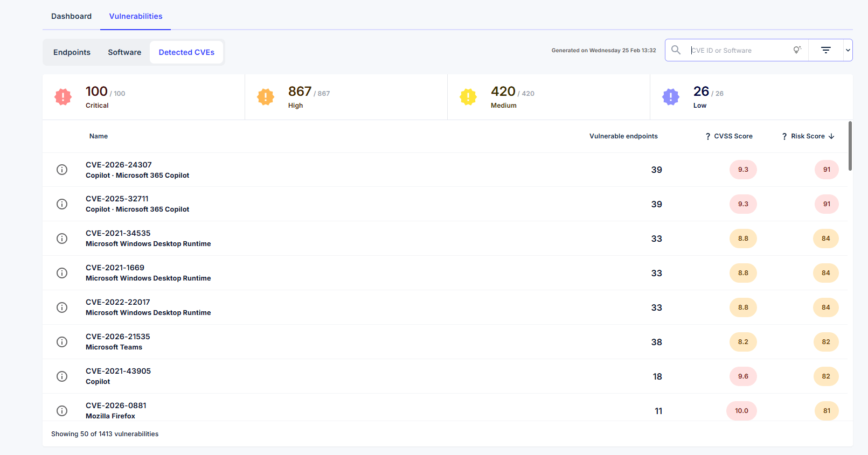Click risk score 91 for CVE-2026-24307
The height and width of the screenshot is (455, 868).
(827, 170)
